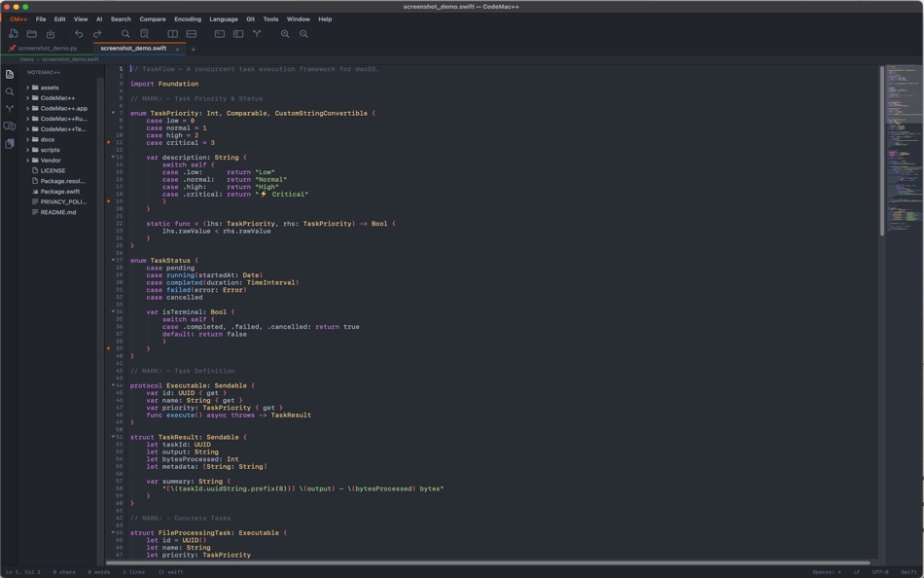Expand the Vendor folder

pyautogui.click(x=28, y=160)
